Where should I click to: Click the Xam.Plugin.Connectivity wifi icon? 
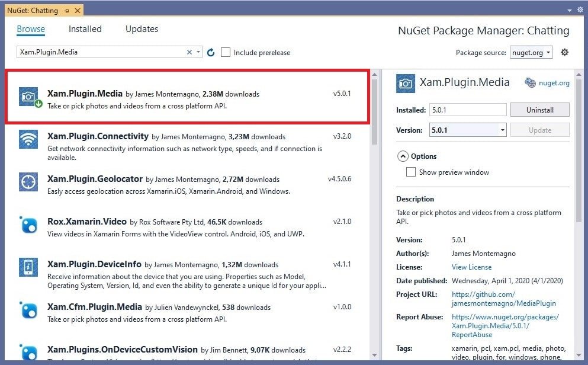tap(28, 139)
